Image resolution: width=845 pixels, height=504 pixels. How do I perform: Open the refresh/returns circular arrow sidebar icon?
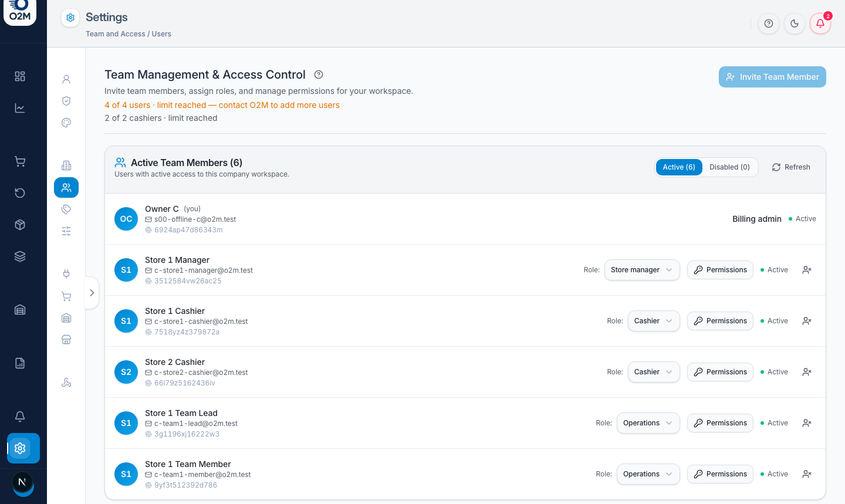[x=20, y=193]
